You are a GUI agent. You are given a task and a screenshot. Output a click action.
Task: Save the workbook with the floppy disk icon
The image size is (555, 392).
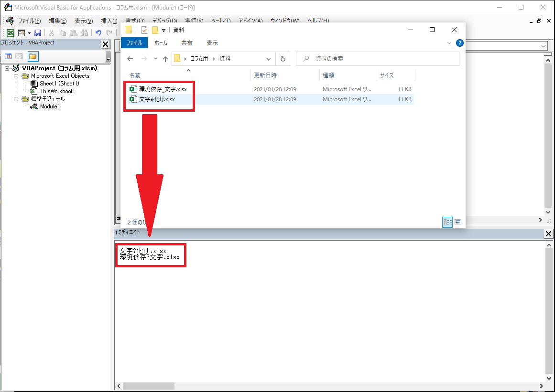[38, 33]
